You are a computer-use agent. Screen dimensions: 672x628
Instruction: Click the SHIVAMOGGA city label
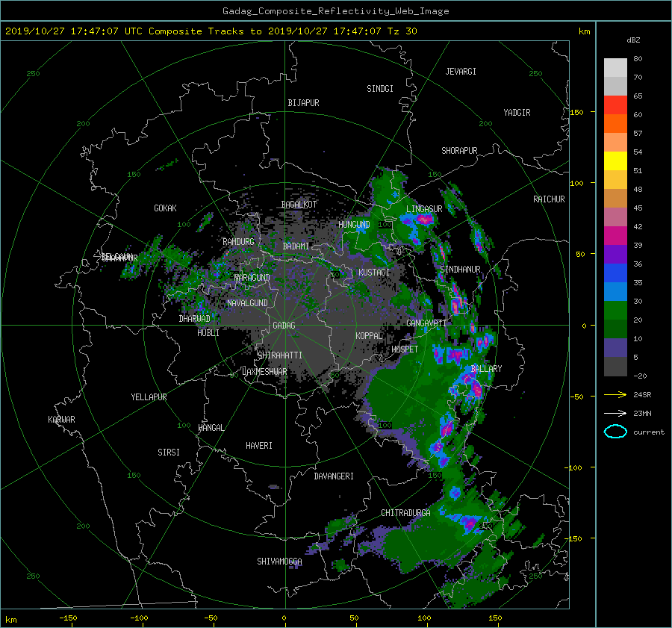279,562
